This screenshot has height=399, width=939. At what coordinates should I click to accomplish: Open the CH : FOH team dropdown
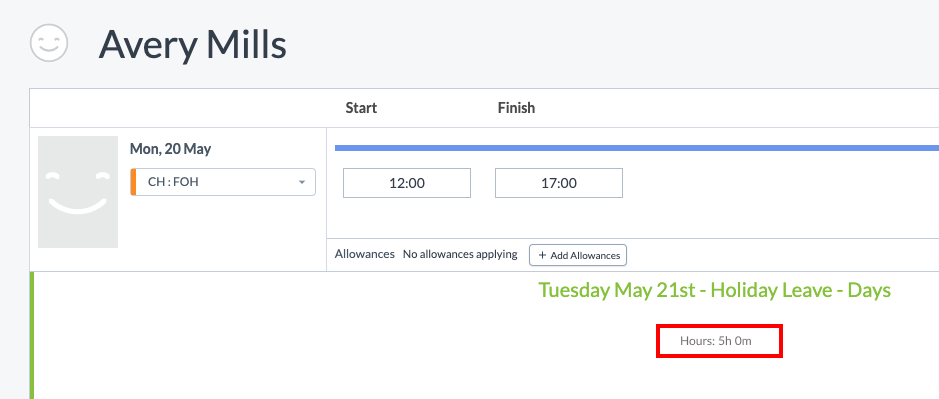pos(223,182)
